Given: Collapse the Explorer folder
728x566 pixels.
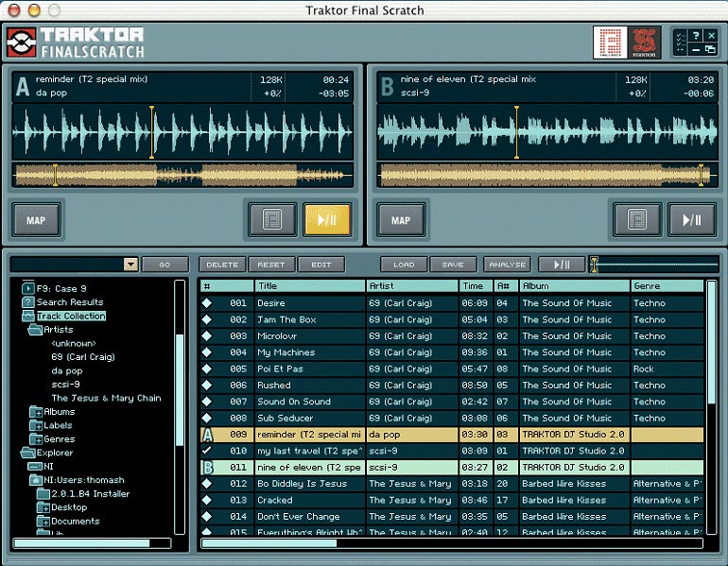Looking at the screenshot, I should pyautogui.click(x=27, y=453).
